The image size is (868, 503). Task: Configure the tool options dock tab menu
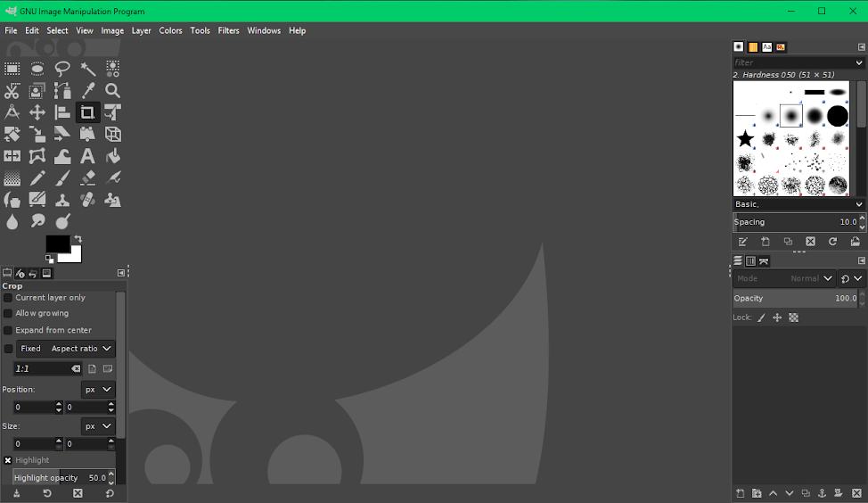pyautogui.click(x=120, y=273)
